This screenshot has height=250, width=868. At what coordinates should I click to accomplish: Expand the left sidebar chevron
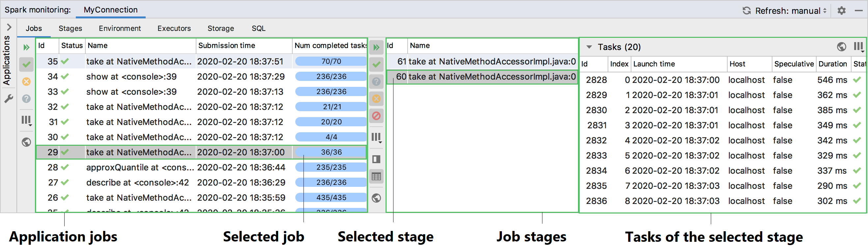[9, 27]
